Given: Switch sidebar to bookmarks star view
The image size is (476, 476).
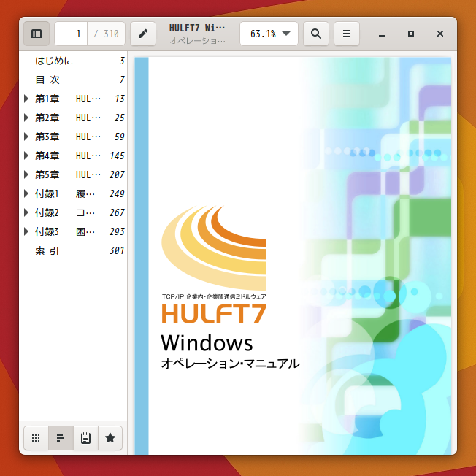Looking at the screenshot, I should 110,438.
